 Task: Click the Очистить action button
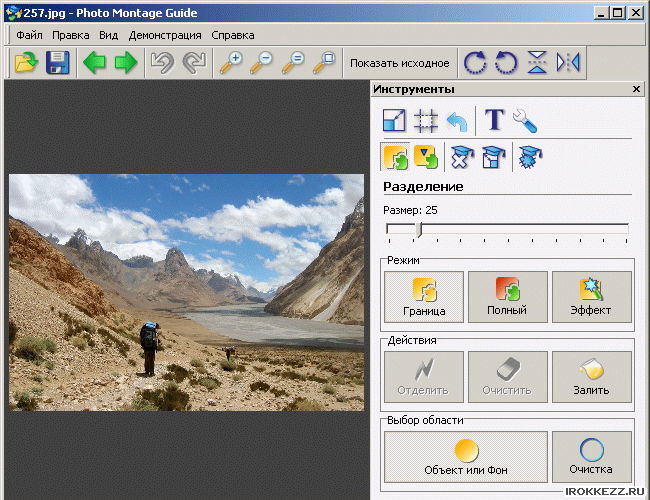pos(508,377)
